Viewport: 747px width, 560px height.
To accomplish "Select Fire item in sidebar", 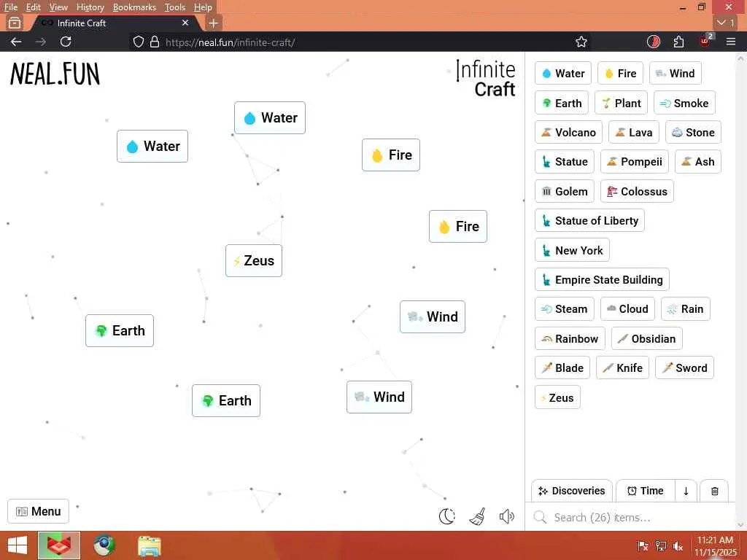I will click(x=620, y=74).
